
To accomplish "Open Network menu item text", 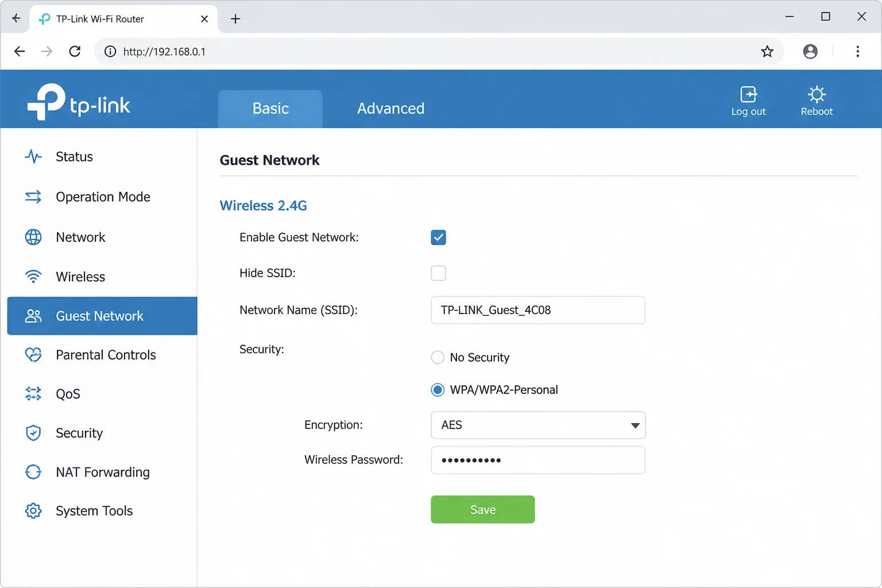I will (80, 237).
